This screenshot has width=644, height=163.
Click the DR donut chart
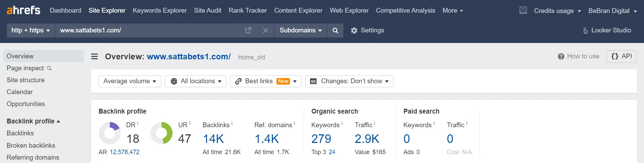point(110,133)
